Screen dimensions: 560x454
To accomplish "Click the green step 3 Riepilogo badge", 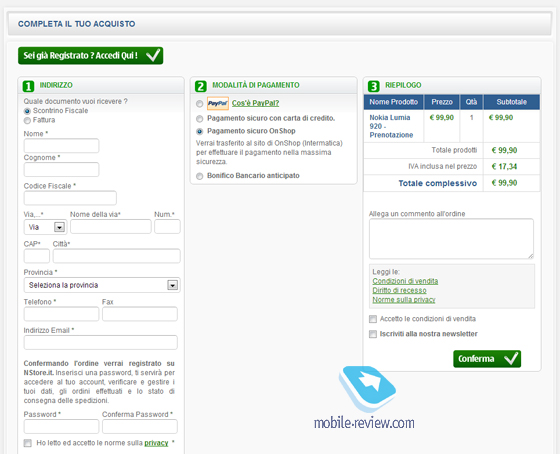I will click(x=373, y=86).
